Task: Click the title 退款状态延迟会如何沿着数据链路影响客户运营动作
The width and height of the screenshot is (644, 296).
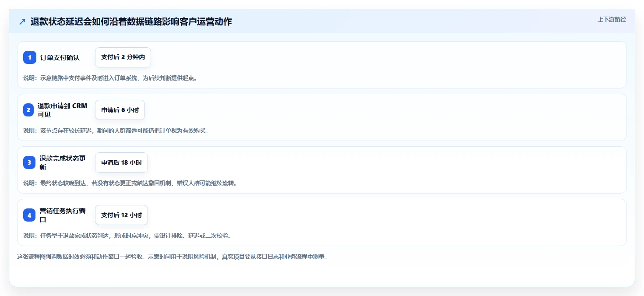Action: click(131, 22)
